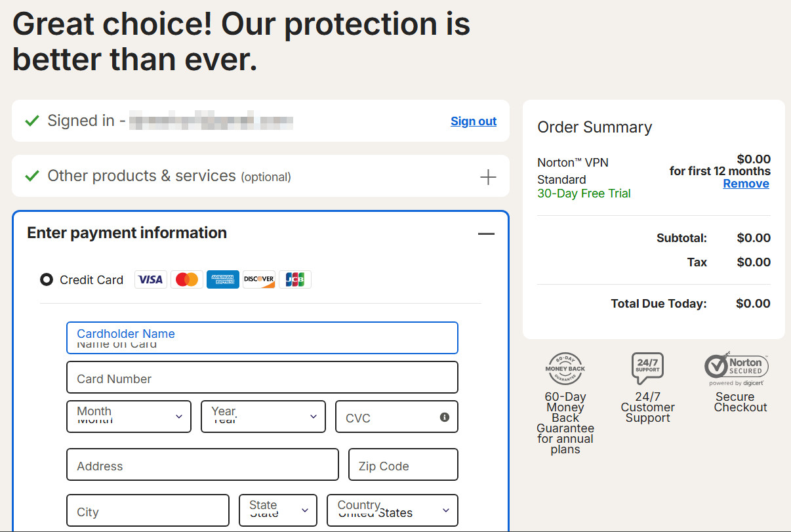The height and width of the screenshot is (532, 791).
Task: Click the American Express card icon
Action: 223,279
